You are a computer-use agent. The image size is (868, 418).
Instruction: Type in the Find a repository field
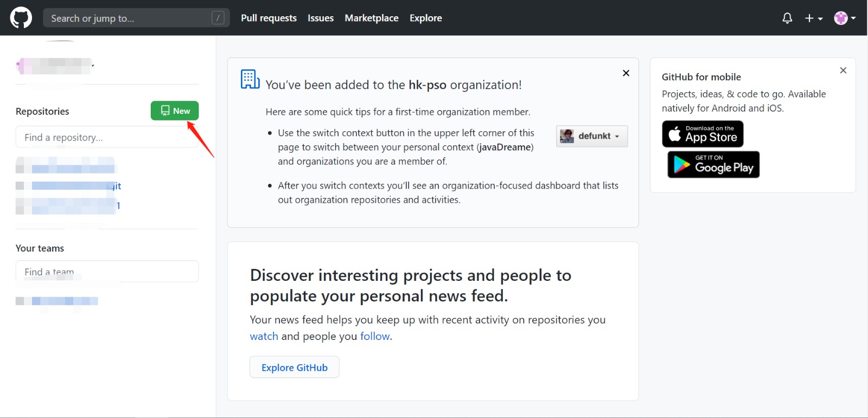pyautogui.click(x=107, y=137)
